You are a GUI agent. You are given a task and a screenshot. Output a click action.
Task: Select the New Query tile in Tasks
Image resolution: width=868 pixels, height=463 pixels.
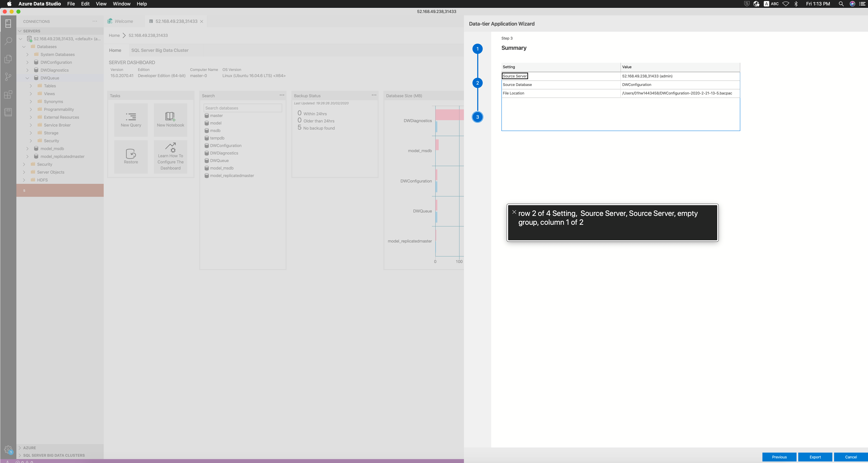[x=131, y=120]
